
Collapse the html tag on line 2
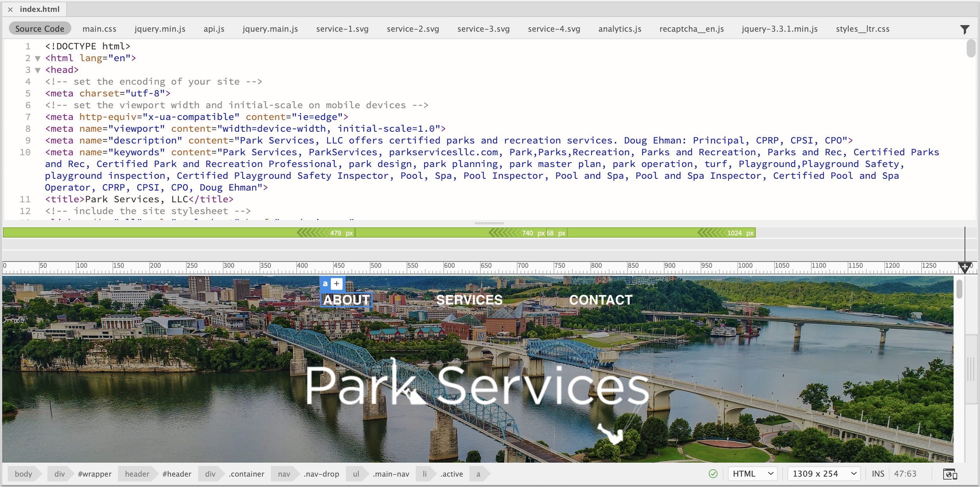(x=38, y=58)
